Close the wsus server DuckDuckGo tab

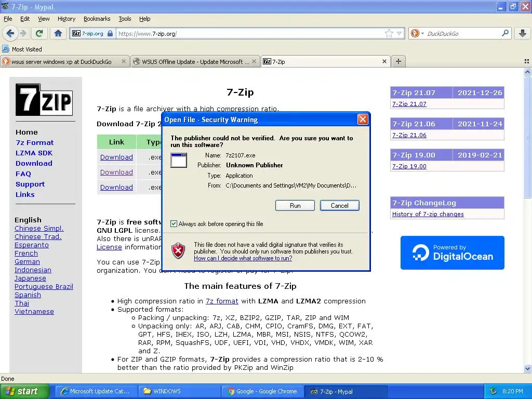point(124,61)
